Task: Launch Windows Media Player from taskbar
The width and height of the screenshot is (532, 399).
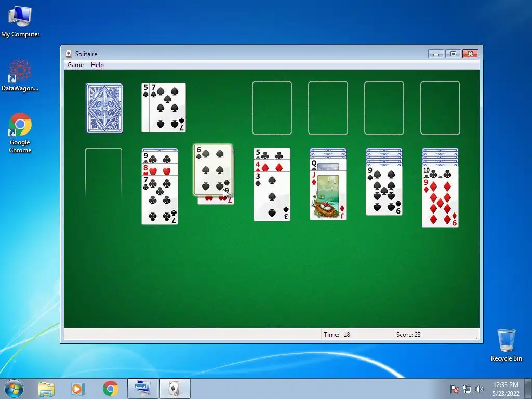Action: point(78,389)
